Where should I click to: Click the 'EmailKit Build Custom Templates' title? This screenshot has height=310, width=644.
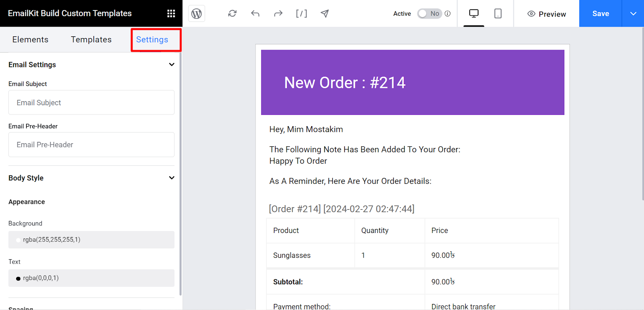(70, 13)
